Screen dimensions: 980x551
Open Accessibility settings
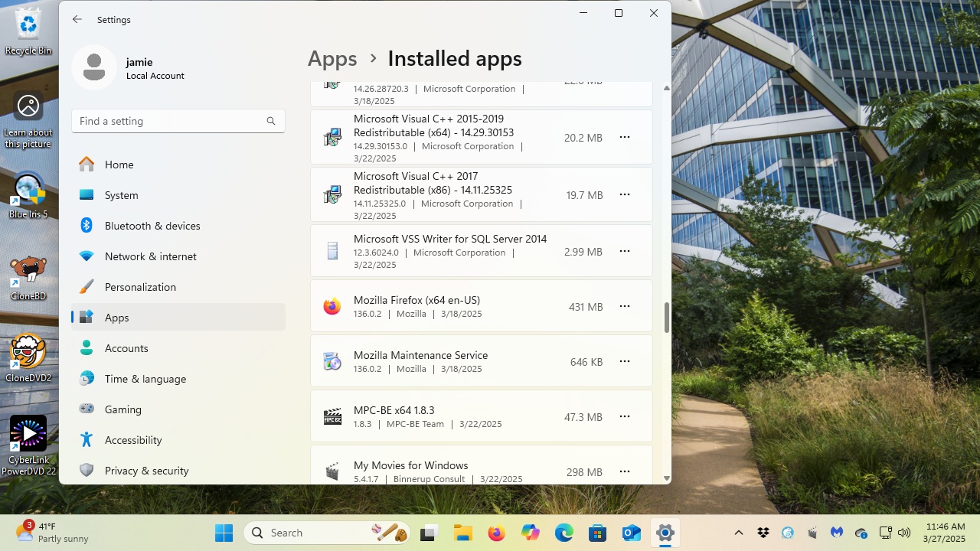[178, 440]
